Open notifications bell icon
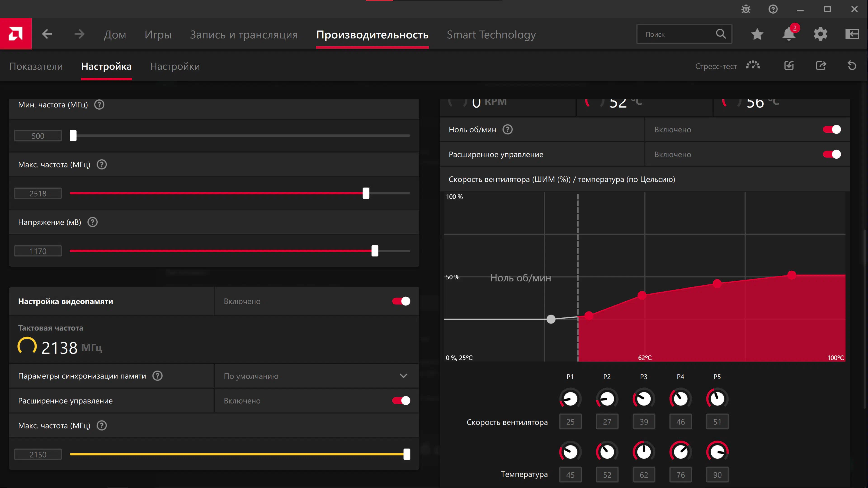This screenshot has height=488, width=868. click(x=789, y=34)
